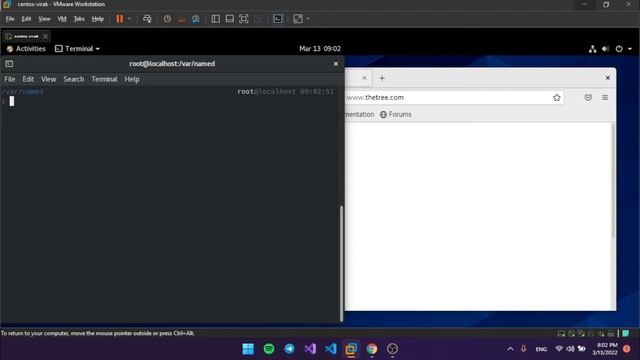The height and width of the screenshot is (360, 640).
Task: Click the ENG language indicator
Action: (x=541, y=349)
